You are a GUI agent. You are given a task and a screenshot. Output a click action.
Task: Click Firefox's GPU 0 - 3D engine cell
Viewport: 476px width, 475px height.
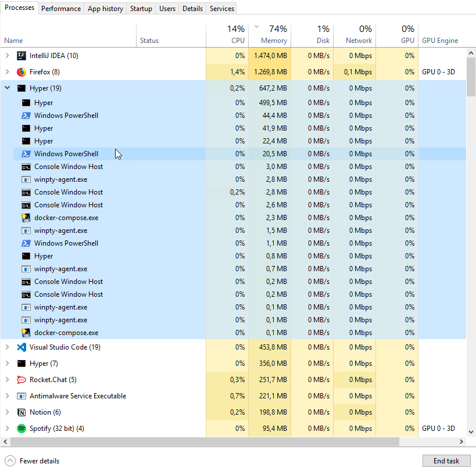pos(442,72)
